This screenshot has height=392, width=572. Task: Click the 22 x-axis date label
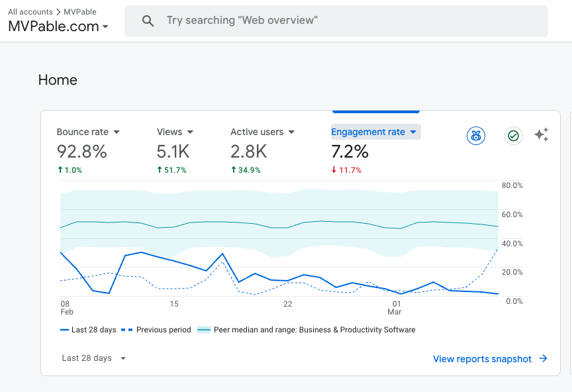click(288, 304)
